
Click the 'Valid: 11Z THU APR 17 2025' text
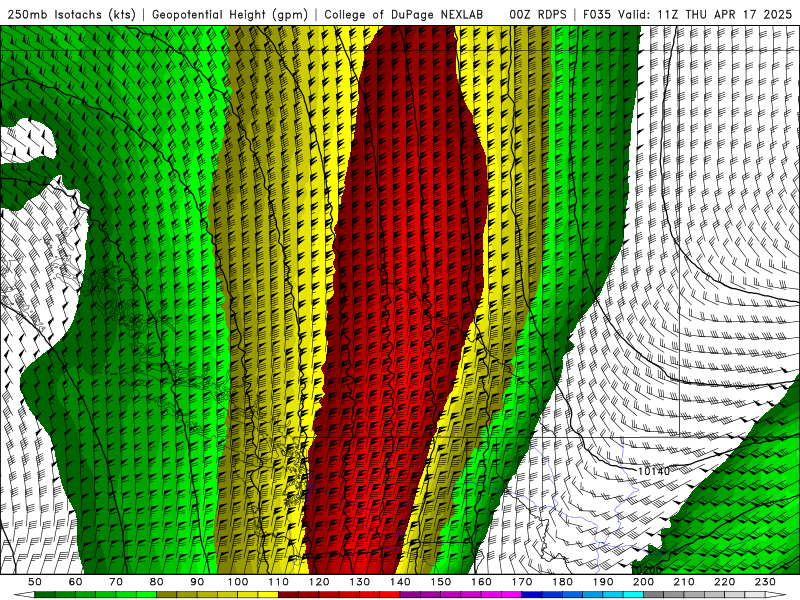(x=705, y=14)
